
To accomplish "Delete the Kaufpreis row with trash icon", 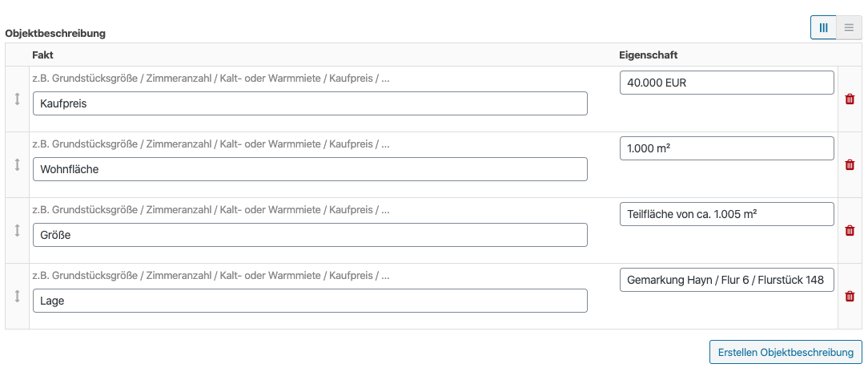I will click(x=850, y=99).
